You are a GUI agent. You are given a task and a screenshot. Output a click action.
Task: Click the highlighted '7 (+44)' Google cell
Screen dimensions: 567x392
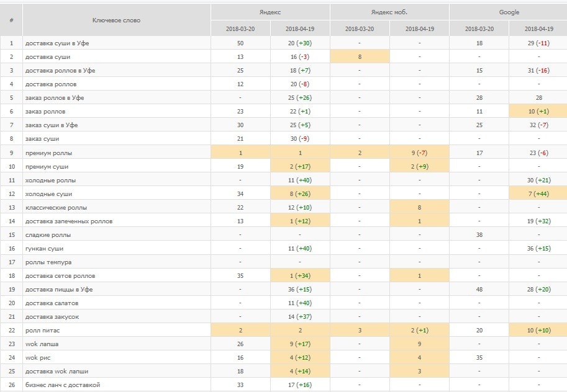[x=538, y=194]
